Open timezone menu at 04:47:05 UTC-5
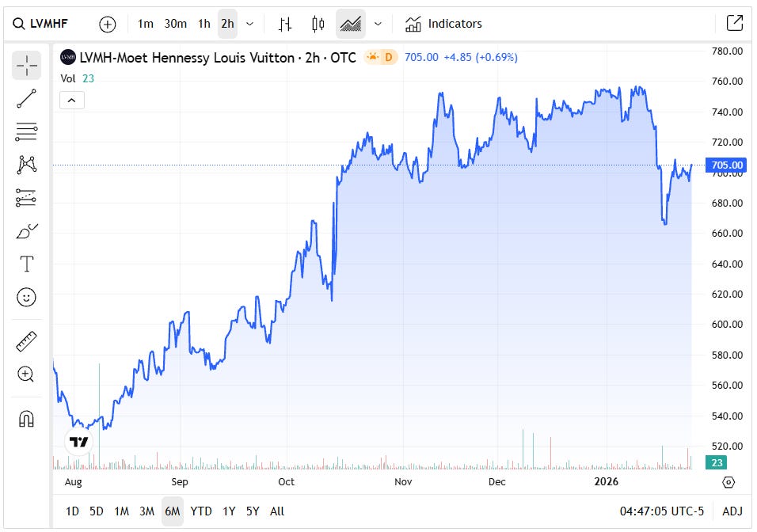The image size is (757, 532). coord(662,511)
